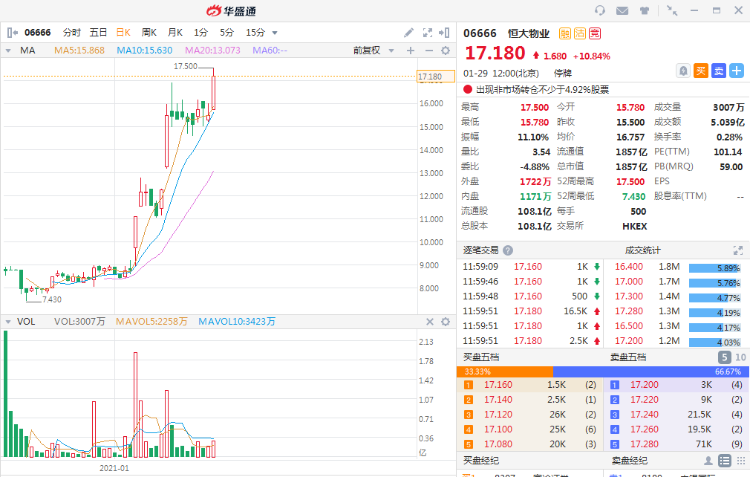The width and height of the screenshot is (750, 477).
Task: Click the 融 margin tag icon
Action: coord(564,33)
